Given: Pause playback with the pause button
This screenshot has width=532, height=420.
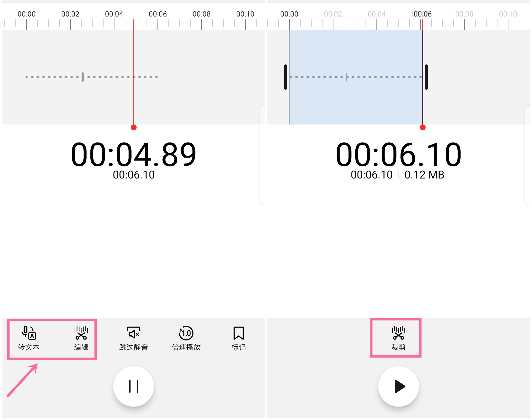Looking at the screenshot, I should tap(134, 386).
